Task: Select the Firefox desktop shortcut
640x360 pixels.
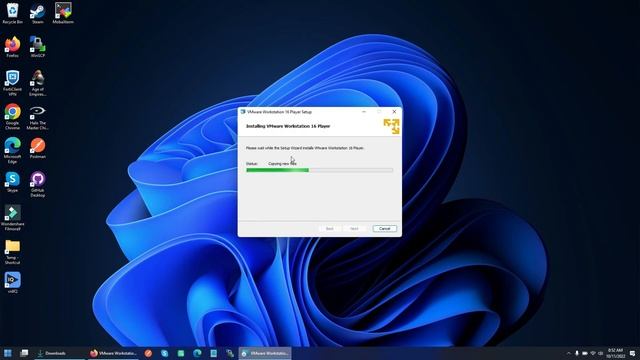Action: [13, 47]
